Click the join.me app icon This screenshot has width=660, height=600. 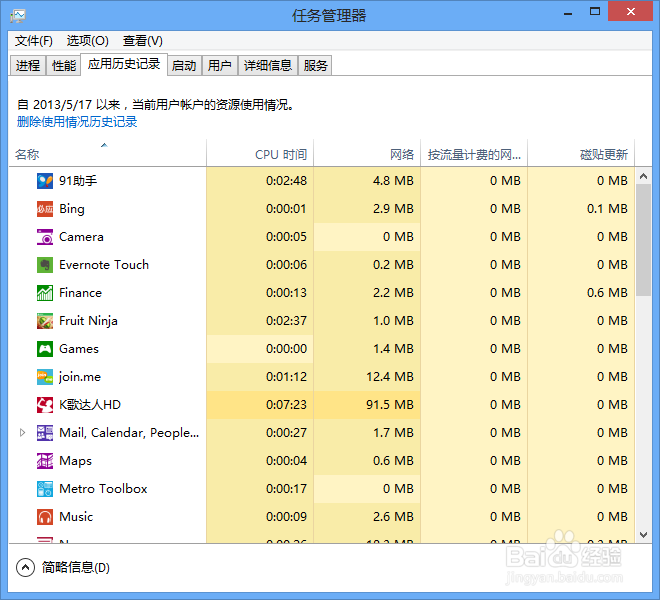45,377
